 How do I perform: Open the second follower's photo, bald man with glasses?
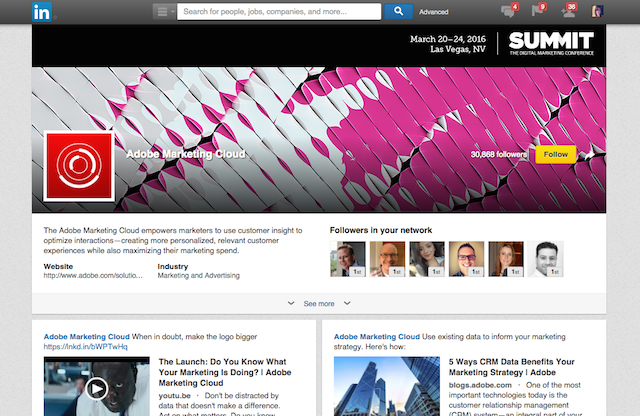(387, 259)
